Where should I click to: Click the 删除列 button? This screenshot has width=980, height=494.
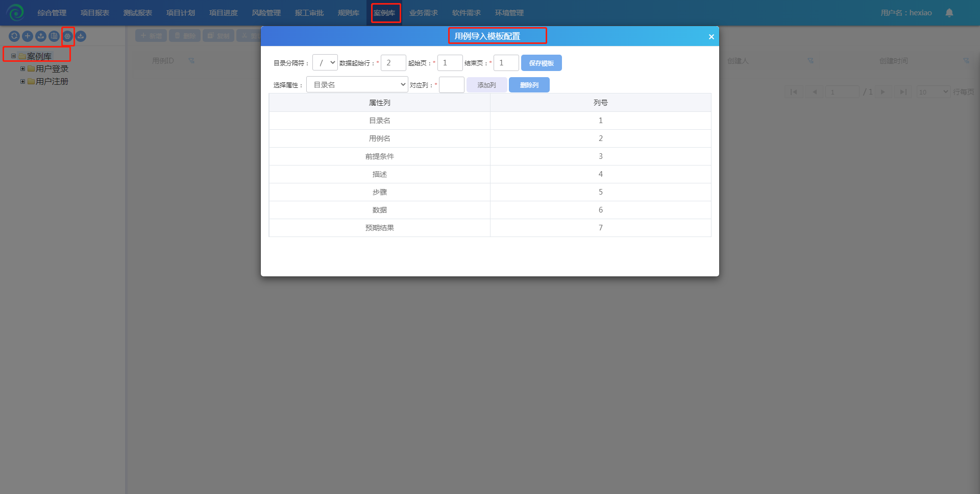[529, 85]
